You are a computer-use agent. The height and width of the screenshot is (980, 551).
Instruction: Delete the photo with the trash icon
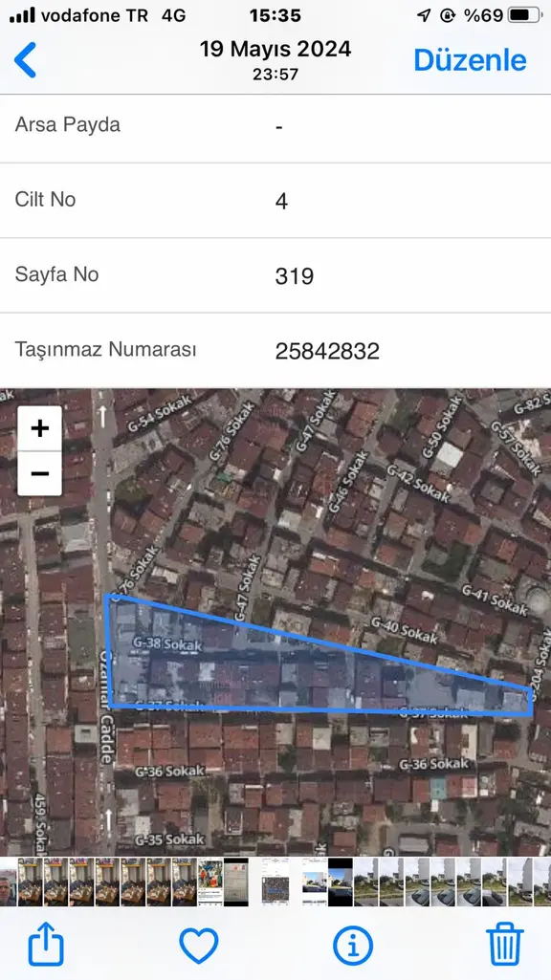click(505, 944)
